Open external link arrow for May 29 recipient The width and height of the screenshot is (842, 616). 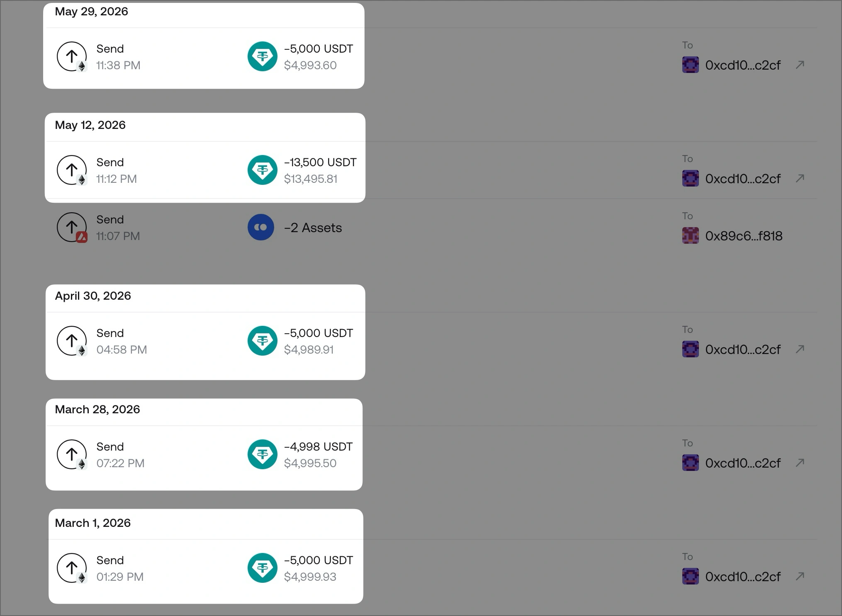(800, 65)
